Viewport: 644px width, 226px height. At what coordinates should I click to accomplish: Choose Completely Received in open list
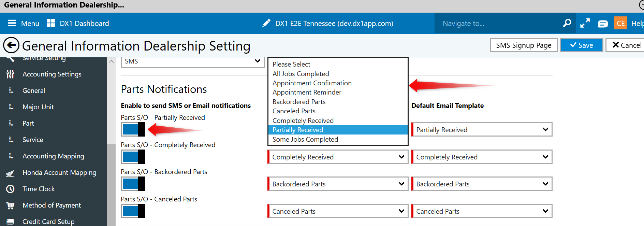click(338, 121)
